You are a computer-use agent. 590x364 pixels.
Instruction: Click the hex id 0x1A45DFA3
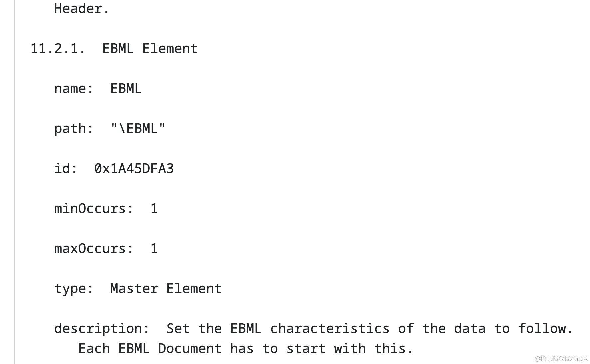coord(134,169)
